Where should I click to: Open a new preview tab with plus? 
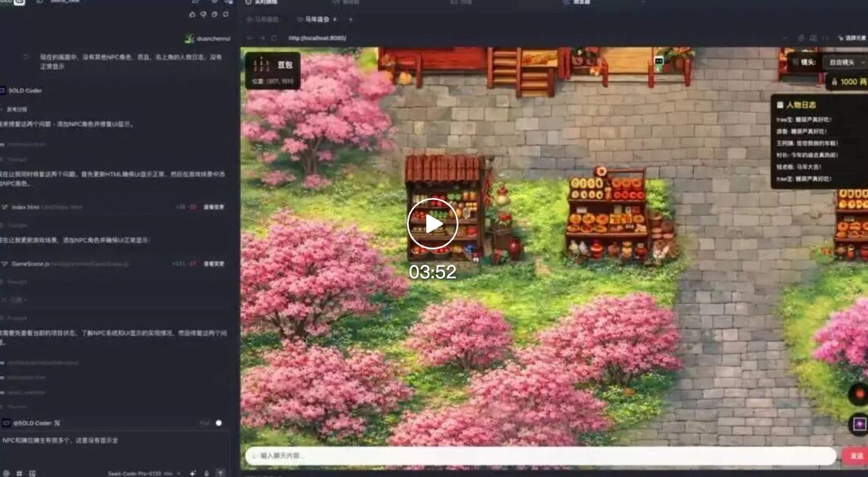pyautogui.click(x=350, y=19)
